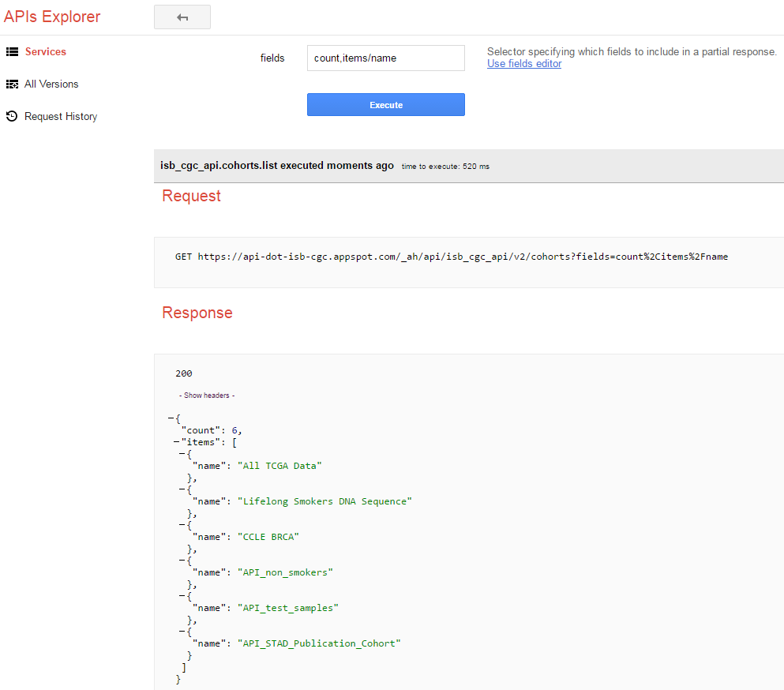Collapse the root JSON object
Screen dimensions: 784x690
click(171, 418)
